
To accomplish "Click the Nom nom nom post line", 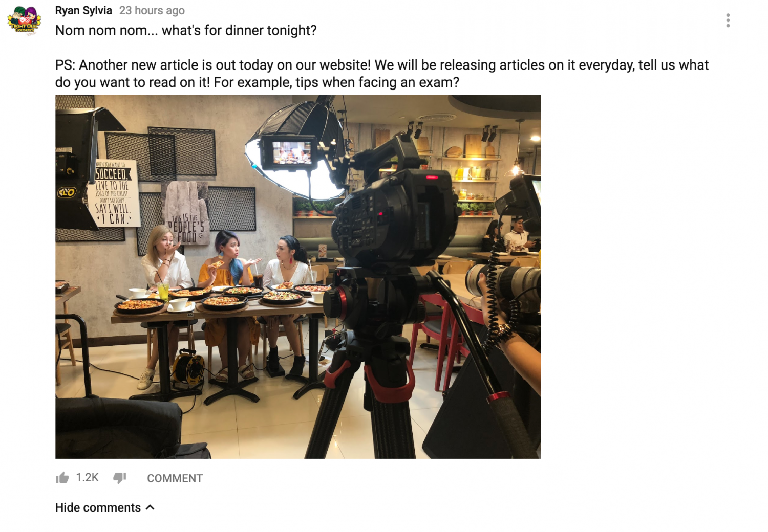I will (x=186, y=30).
